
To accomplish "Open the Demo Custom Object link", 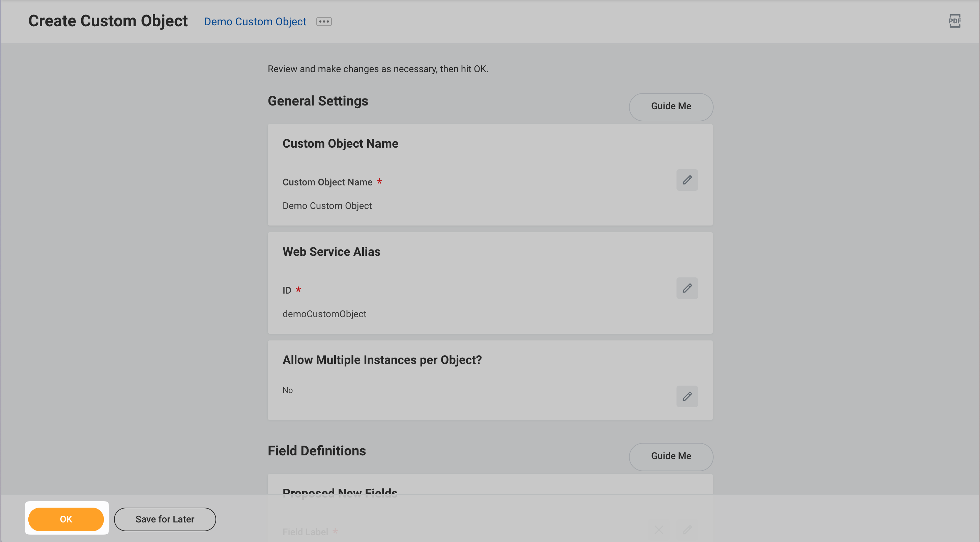I will tap(255, 22).
